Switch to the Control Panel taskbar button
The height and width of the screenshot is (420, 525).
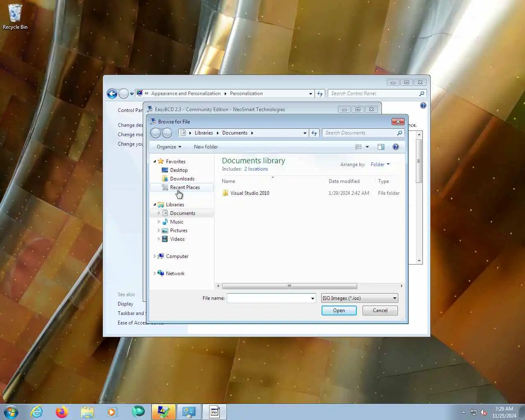[189, 412]
